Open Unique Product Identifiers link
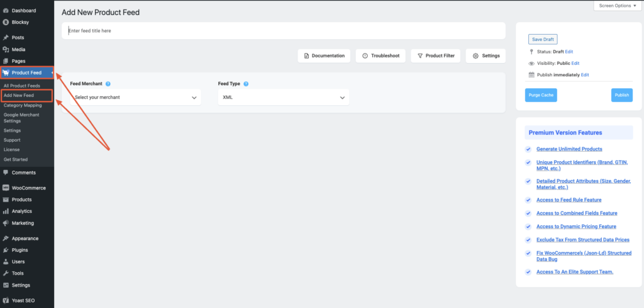 (582, 165)
